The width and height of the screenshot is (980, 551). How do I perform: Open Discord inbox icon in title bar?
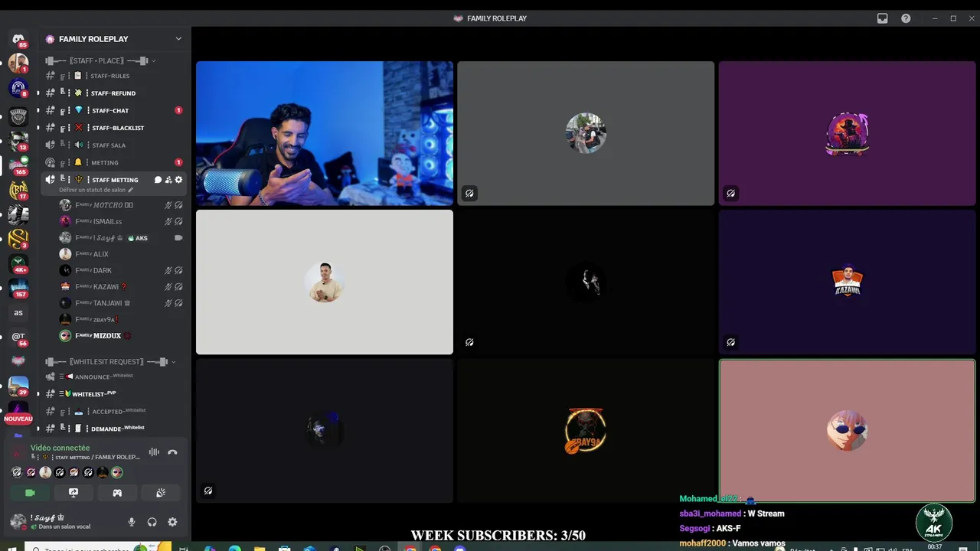[882, 18]
